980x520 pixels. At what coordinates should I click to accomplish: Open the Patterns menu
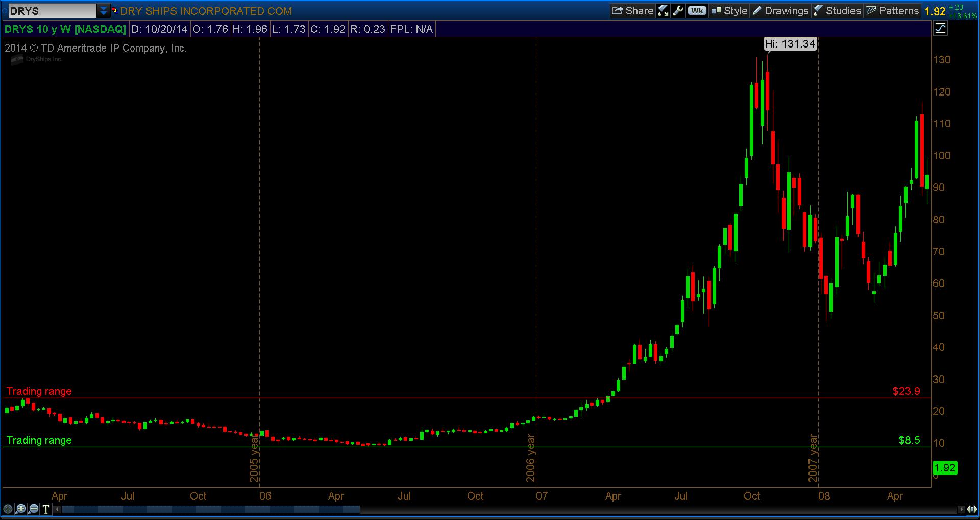(x=892, y=11)
